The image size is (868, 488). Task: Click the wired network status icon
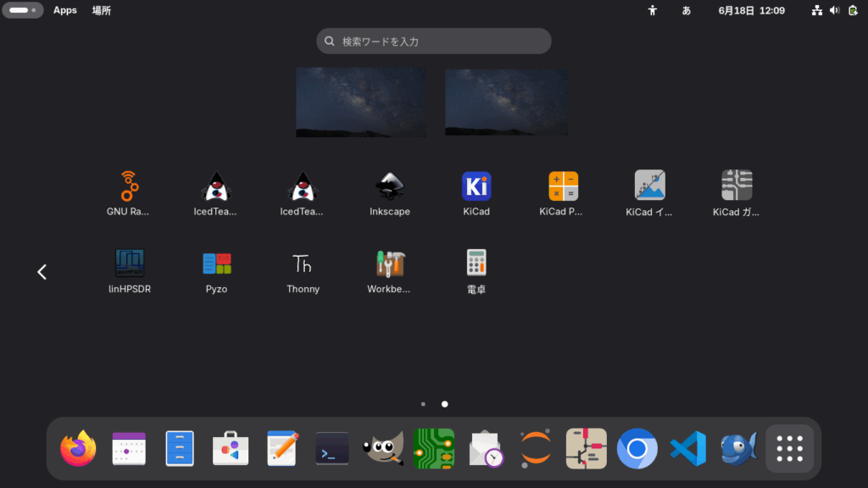pos(817,10)
